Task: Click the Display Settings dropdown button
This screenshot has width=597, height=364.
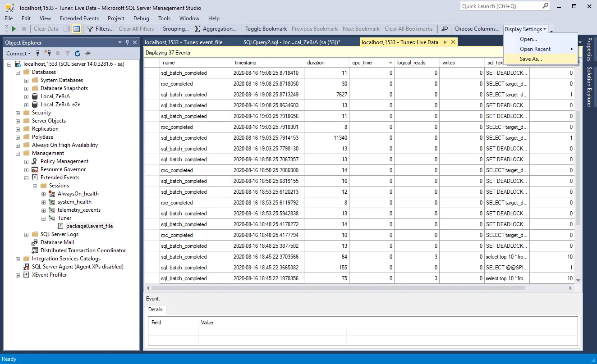Action: click(525, 29)
